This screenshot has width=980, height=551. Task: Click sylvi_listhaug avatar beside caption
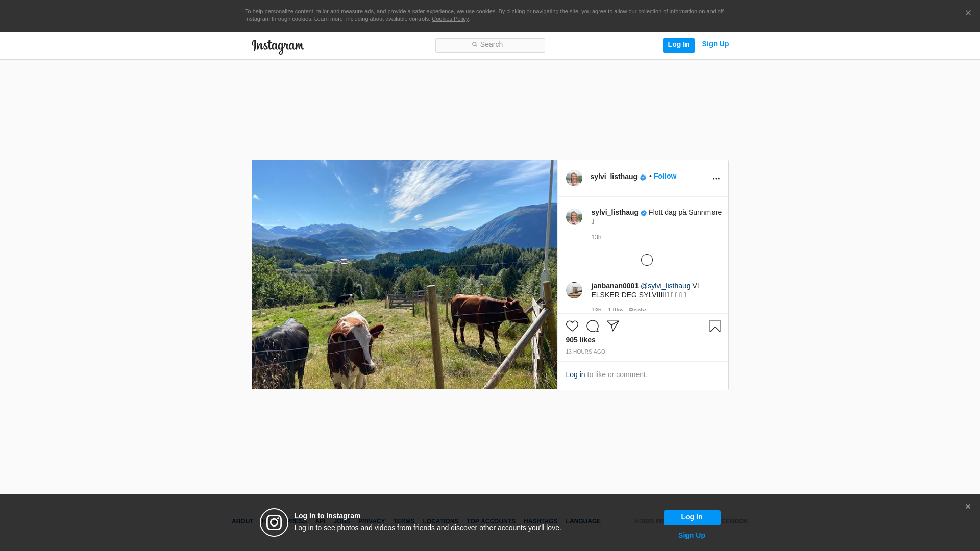[x=574, y=217]
